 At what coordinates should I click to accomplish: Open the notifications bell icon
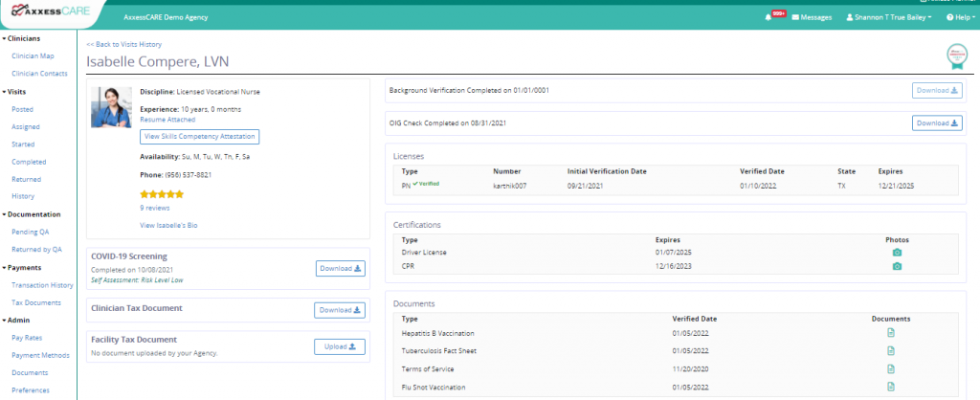(x=768, y=17)
